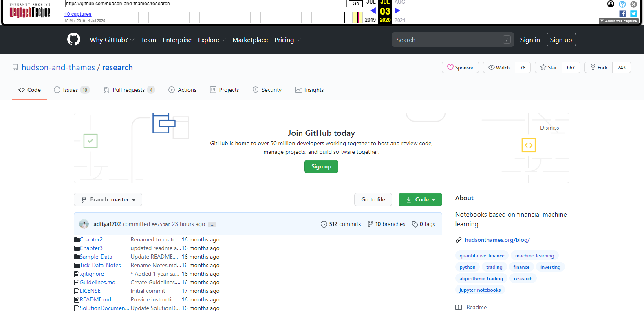Open the Branch: master dropdown
This screenshot has height=312, width=644.
(x=108, y=200)
